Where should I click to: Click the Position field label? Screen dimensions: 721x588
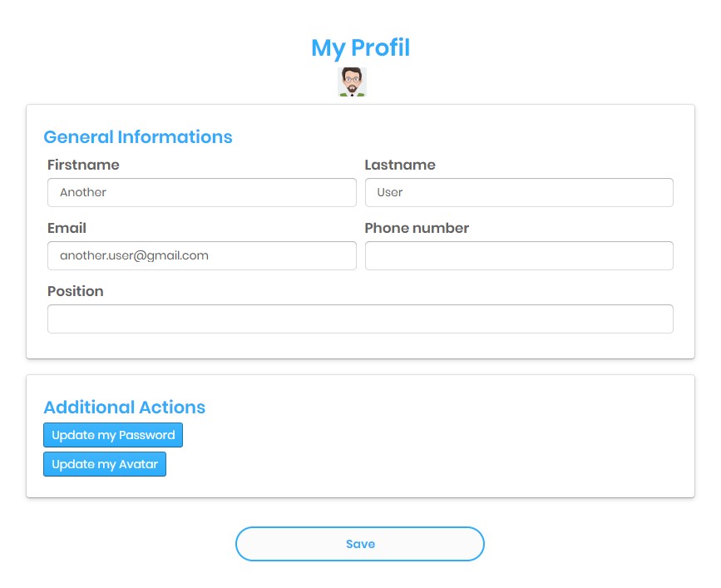click(76, 291)
